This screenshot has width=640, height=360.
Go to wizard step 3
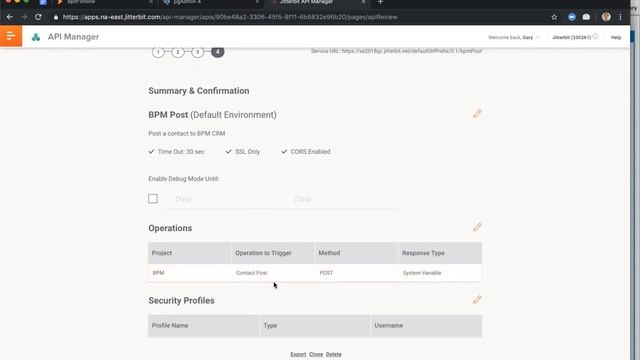[198, 52]
